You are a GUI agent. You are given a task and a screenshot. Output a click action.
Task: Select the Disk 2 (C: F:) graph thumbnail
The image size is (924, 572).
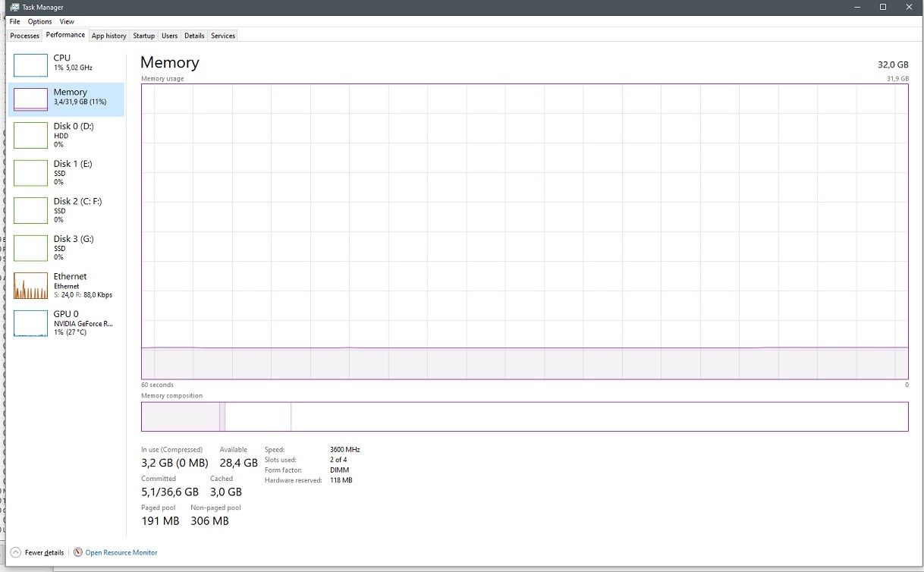30,210
